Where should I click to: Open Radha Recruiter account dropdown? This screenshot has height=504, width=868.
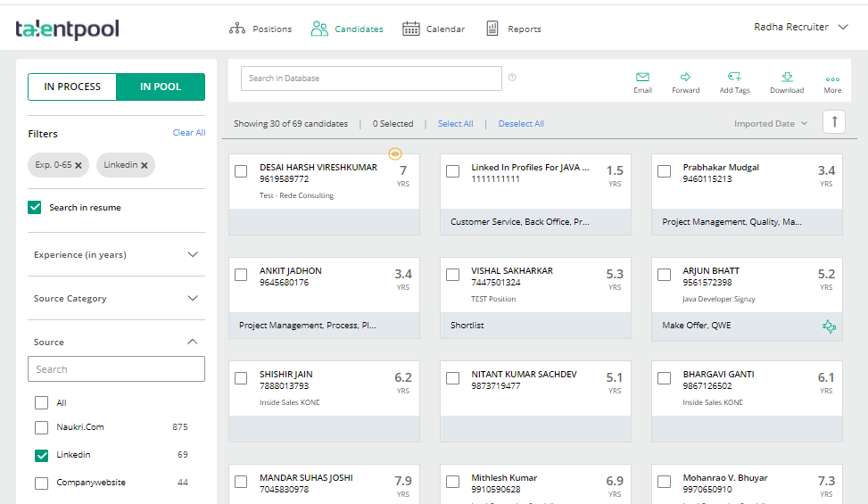[801, 27]
